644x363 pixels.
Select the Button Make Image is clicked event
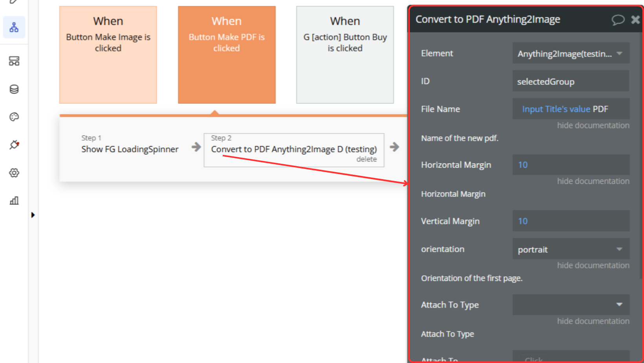point(108,55)
